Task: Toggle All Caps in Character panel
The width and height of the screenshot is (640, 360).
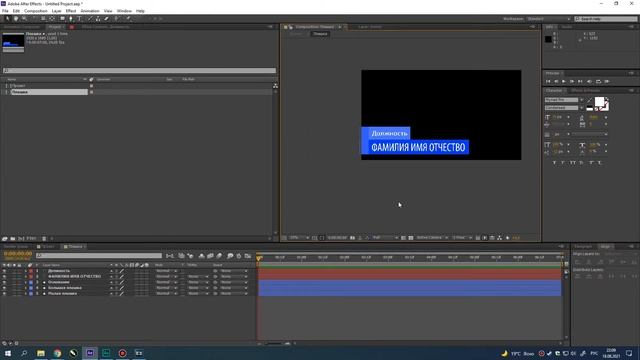Action: click(x=573, y=162)
